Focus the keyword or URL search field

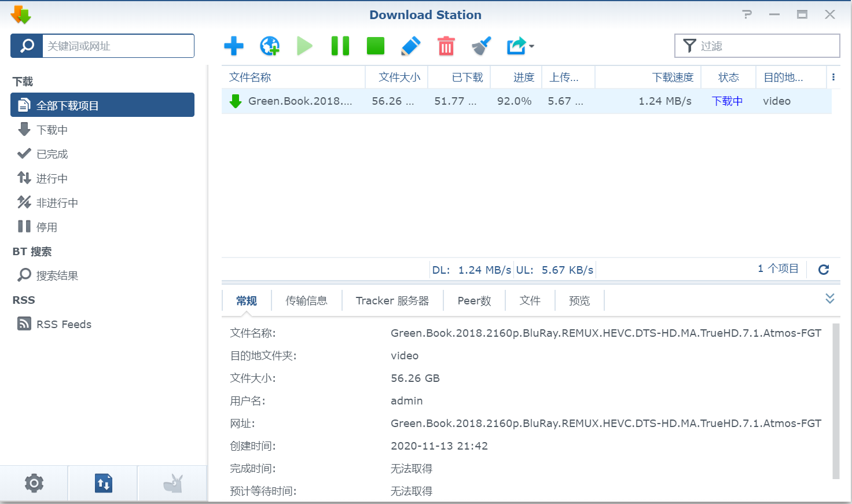coord(118,46)
